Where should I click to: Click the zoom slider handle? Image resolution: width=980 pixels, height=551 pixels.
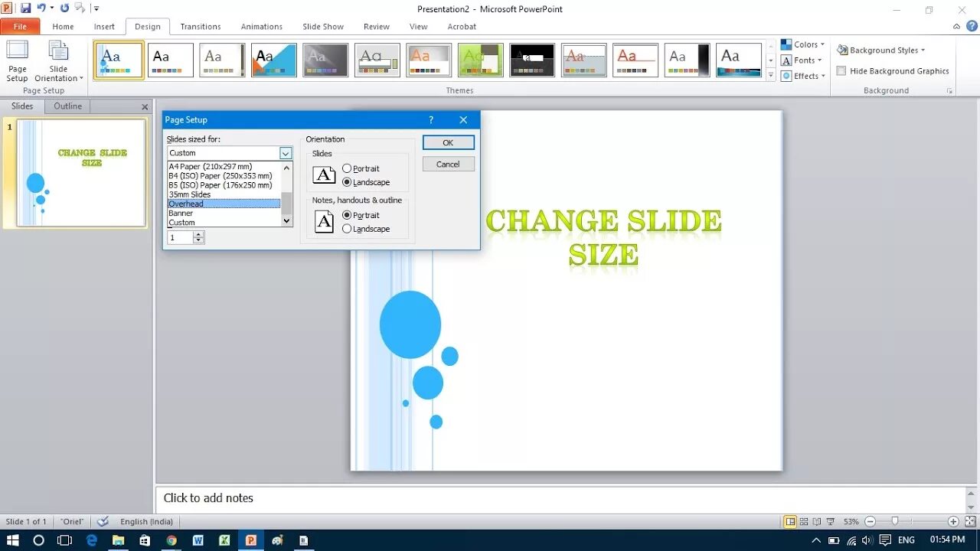895,521
